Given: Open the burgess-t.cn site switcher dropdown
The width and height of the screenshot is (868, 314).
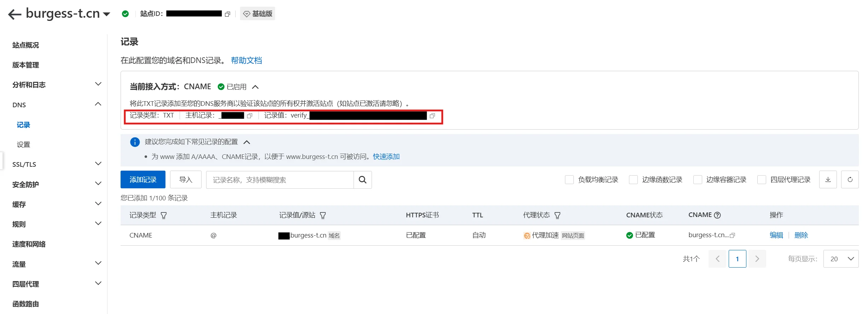Looking at the screenshot, I should 106,15.
